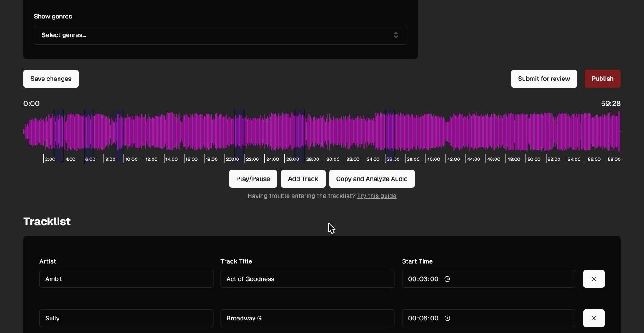Image resolution: width=644 pixels, height=333 pixels.
Task: Open the Select genres dropdown
Action: pos(220,35)
